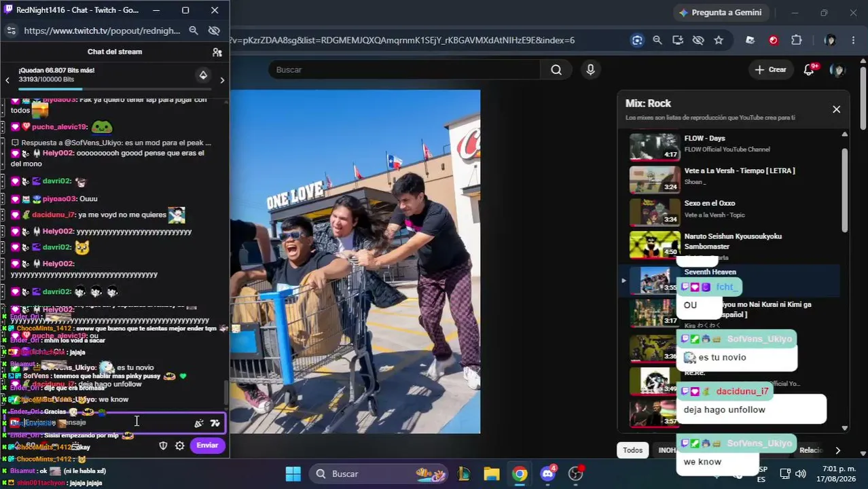Open League of Legends taskbar icon
The image size is (868, 489).
tap(465, 473)
